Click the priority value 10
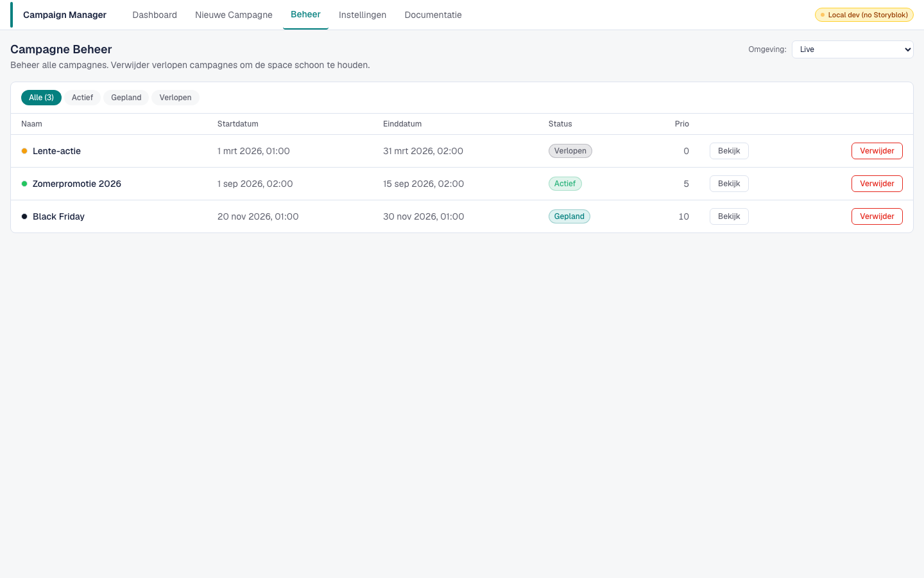Screen dimensions: 924x578 click(684, 216)
